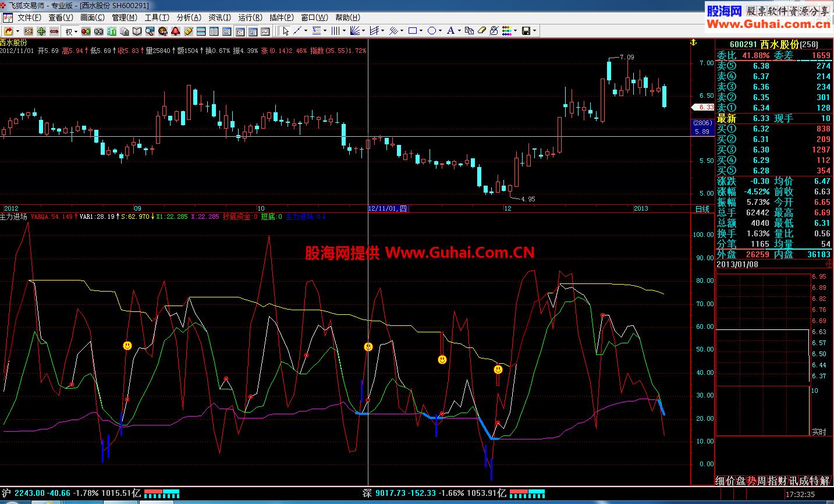Image resolution: width=834 pixels, height=504 pixels.
Task: Expand the rectangle shape tool dropdown arrow
Action: (422, 31)
